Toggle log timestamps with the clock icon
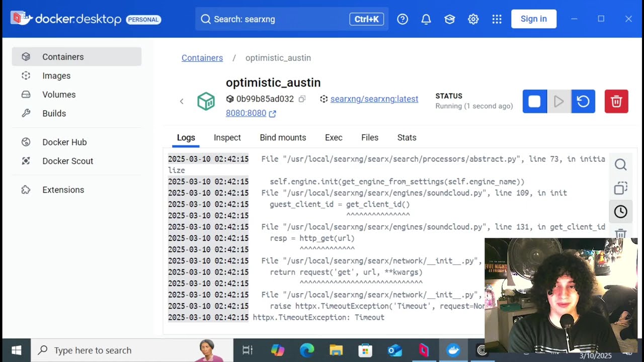The image size is (644, 362). (x=621, y=212)
